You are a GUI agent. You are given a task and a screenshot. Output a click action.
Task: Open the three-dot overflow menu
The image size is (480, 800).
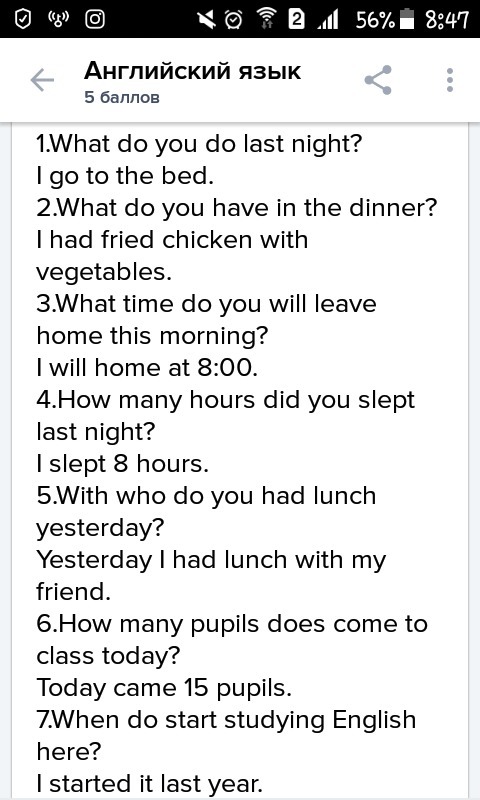point(449,80)
